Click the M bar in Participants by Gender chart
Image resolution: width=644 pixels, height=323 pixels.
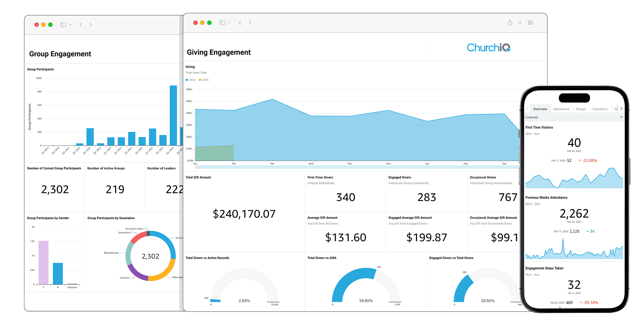pyautogui.click(x=58, y=274)
